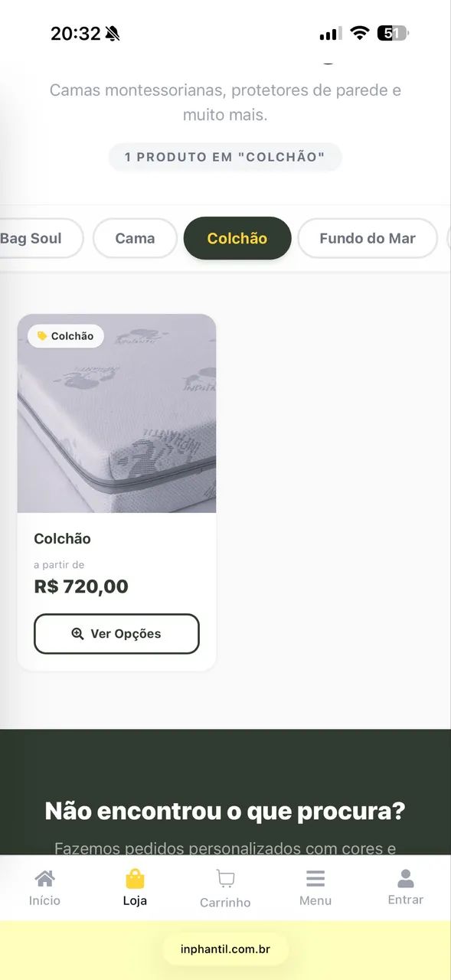Open the Loja shopping bag icon
This screenshot has height=980, width=451.
[135, 878]
